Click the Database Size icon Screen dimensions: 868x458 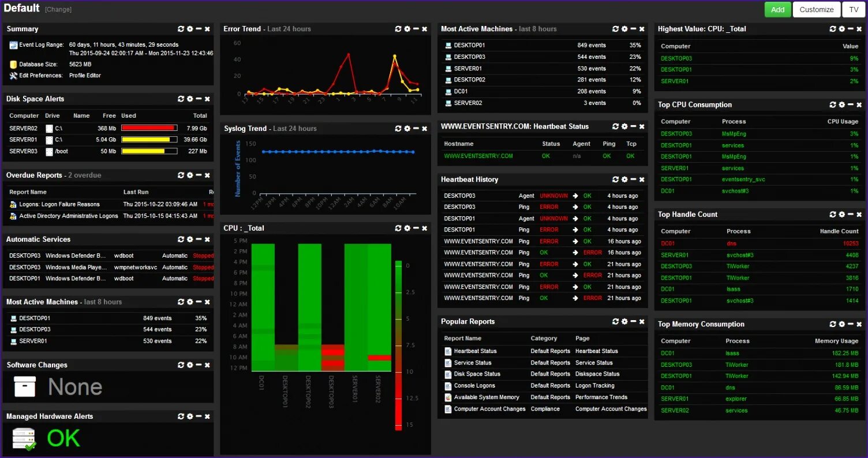[x=14, y=65]
